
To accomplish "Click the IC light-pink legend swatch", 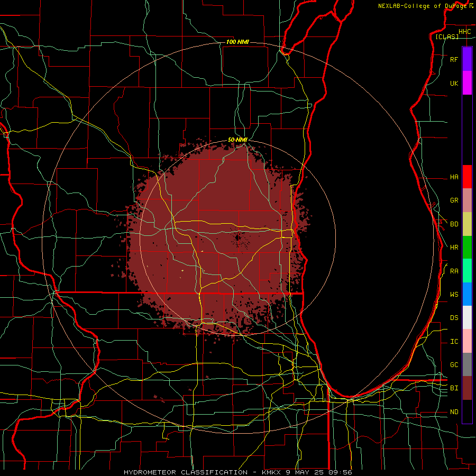I will point(467,341).
